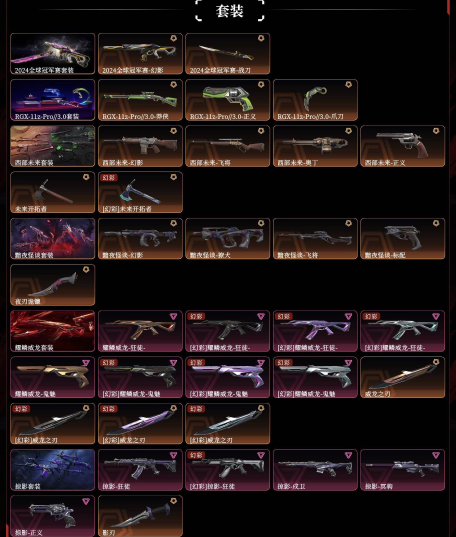Image resolution: width=456 pixels, height=537 pixels.
Task: Click the rarity badge on 2024全球冠军赛 knife card
Action: click(x=261, y=38)
